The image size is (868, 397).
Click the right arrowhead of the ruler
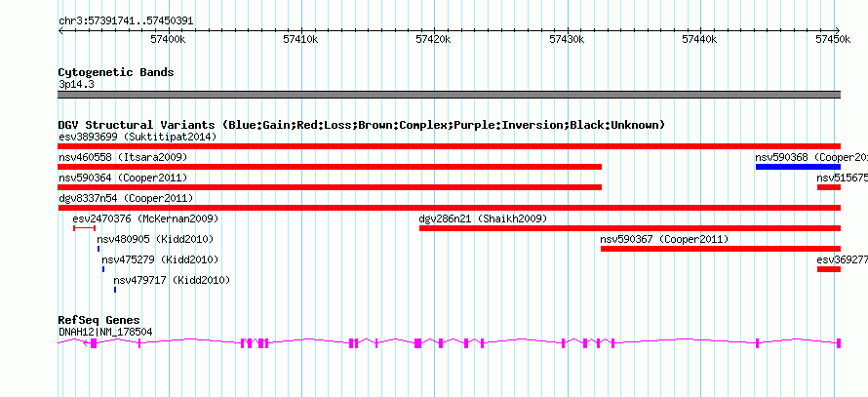coord(838,30)
